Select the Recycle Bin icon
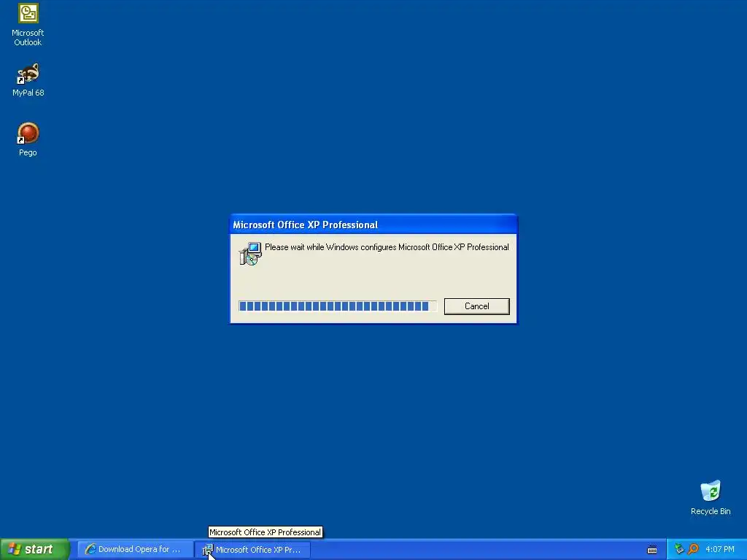 click(711, 497)
